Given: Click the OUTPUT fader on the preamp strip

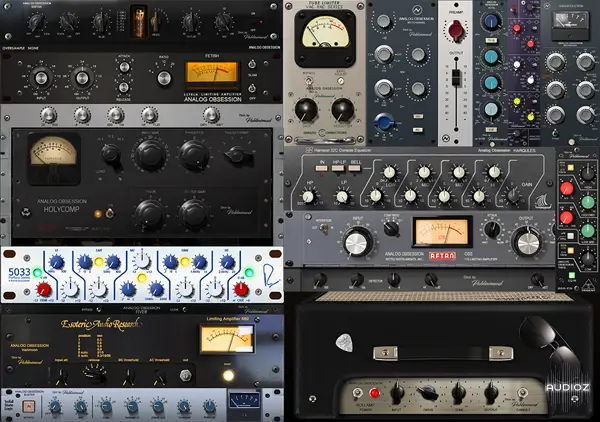Looking at the screenshot, I should tap(456, 78).
